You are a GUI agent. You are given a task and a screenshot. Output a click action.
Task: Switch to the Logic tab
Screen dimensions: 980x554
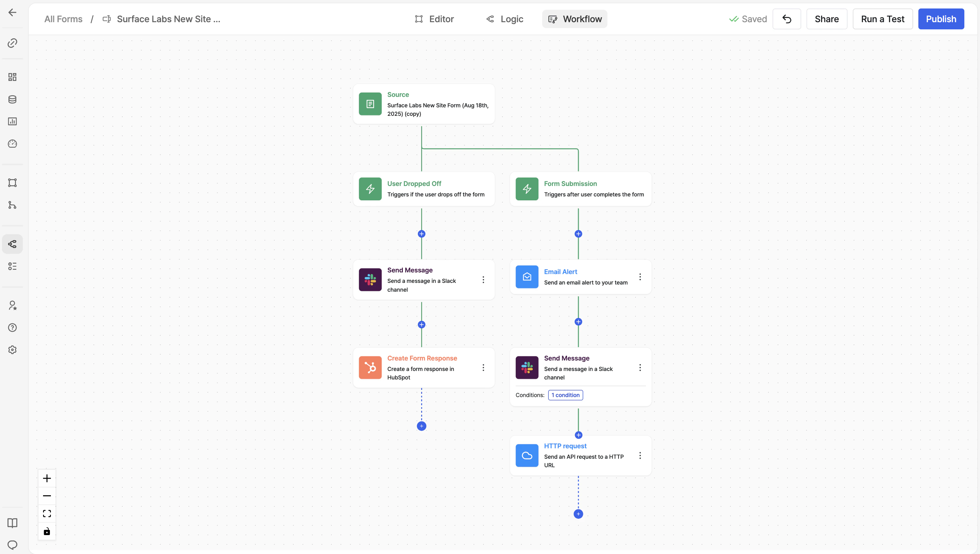(505, 19)
